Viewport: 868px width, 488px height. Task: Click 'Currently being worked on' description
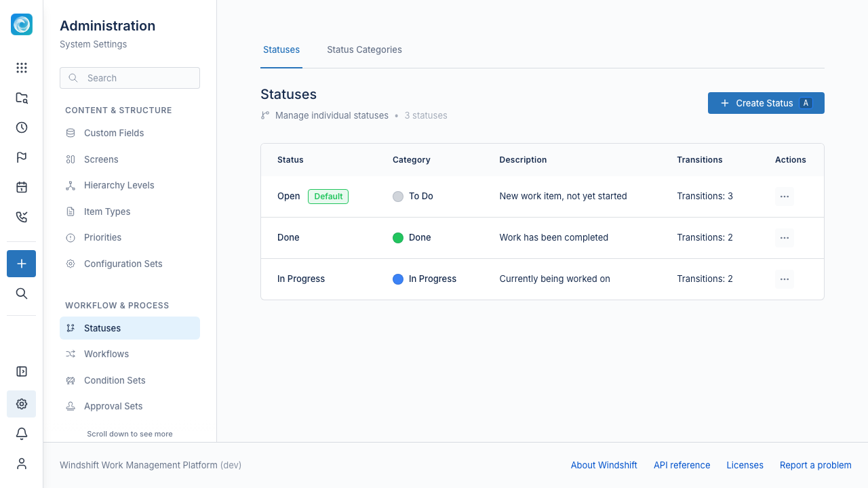tap(555, 279)
